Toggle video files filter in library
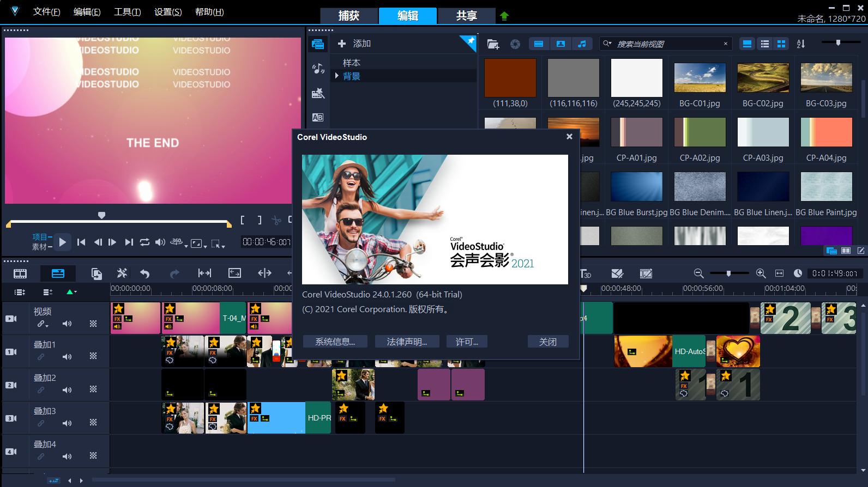 pos(539,44)
